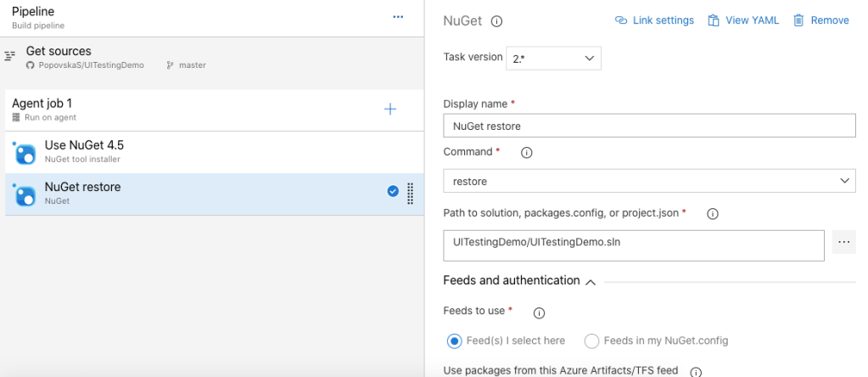Select the Feed(s) I select here option
The width and height of the screenshot is (868, 377).
455,340
